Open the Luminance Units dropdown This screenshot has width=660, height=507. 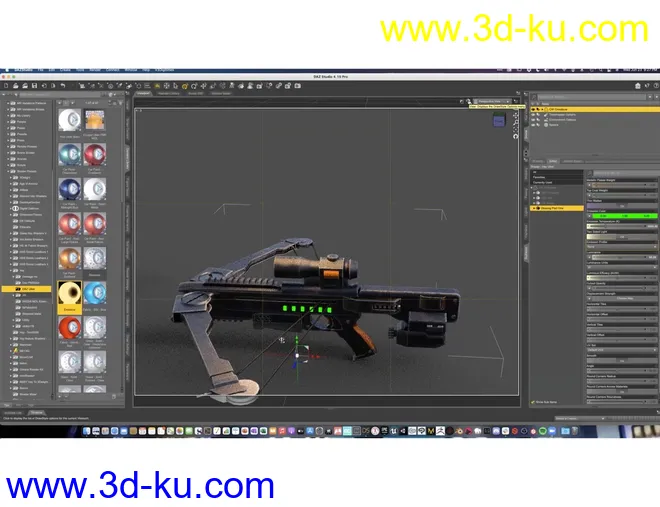click(621, 268)
